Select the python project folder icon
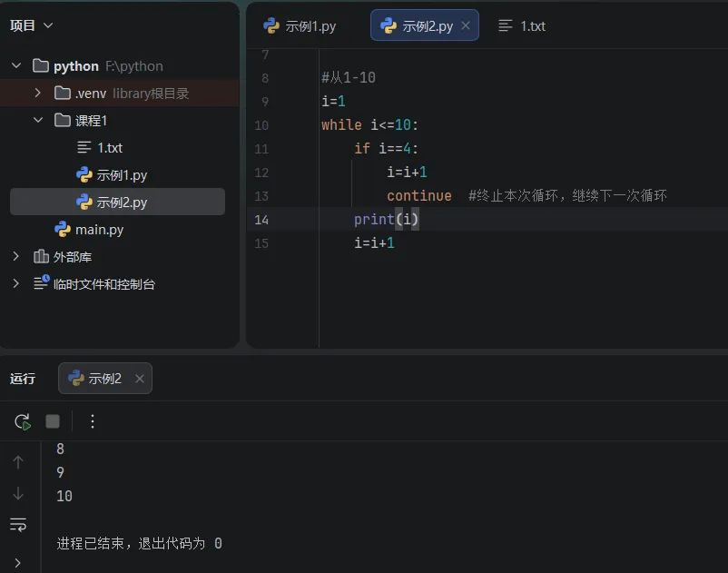This screenshot has height=573, width=728. [41, 65]
